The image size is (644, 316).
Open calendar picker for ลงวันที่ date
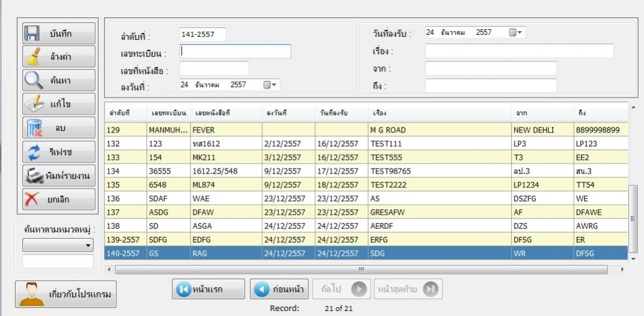(270, 85)
